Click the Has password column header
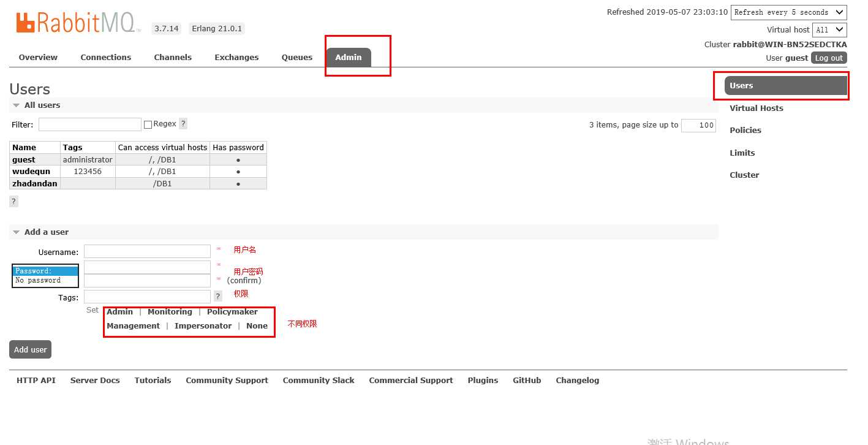 click(238, 148)
